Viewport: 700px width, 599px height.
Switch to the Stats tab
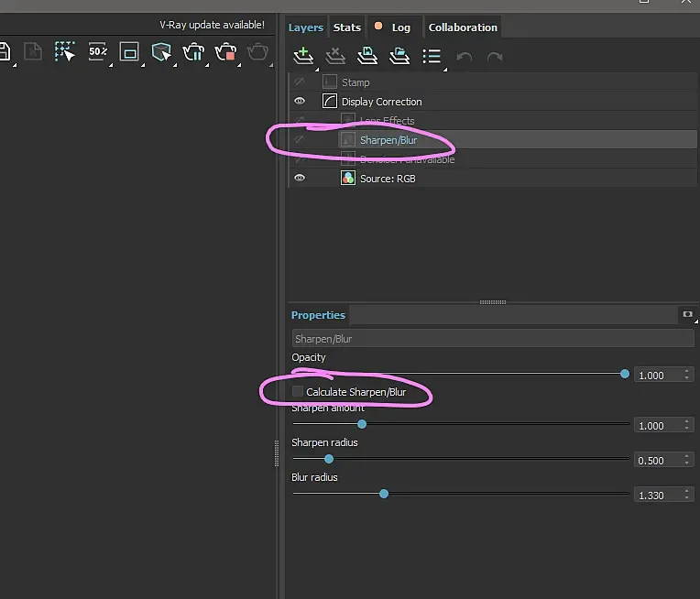(346, 27)
